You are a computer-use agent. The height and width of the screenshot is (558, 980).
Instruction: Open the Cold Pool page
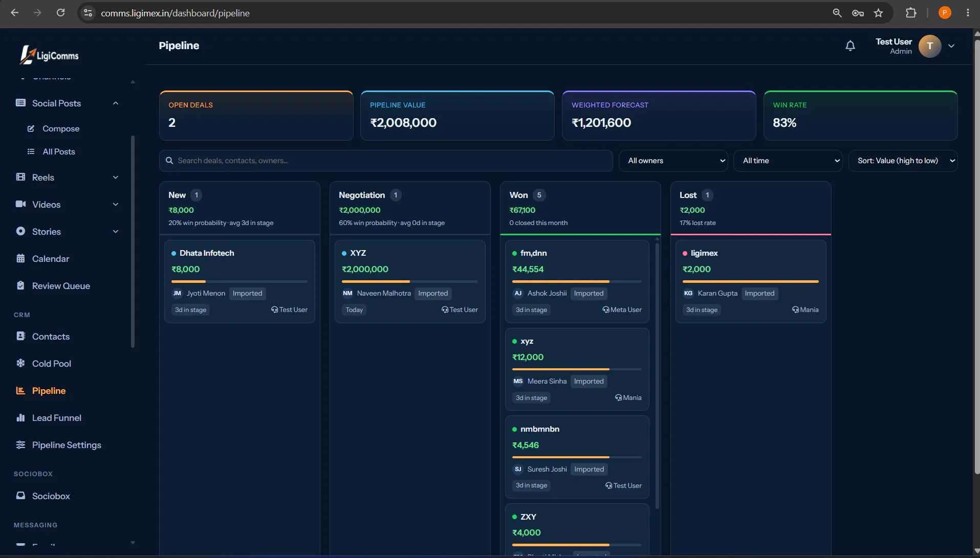coord(52,363)
